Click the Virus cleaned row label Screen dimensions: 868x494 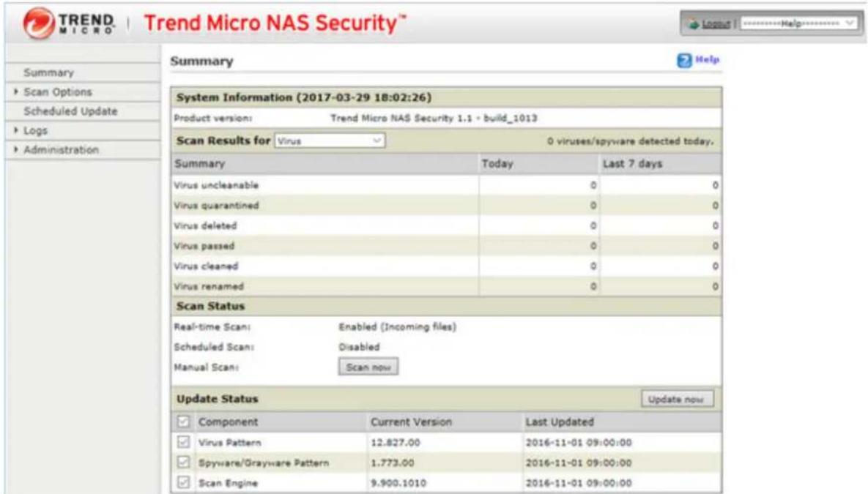[x=206, y=266]
